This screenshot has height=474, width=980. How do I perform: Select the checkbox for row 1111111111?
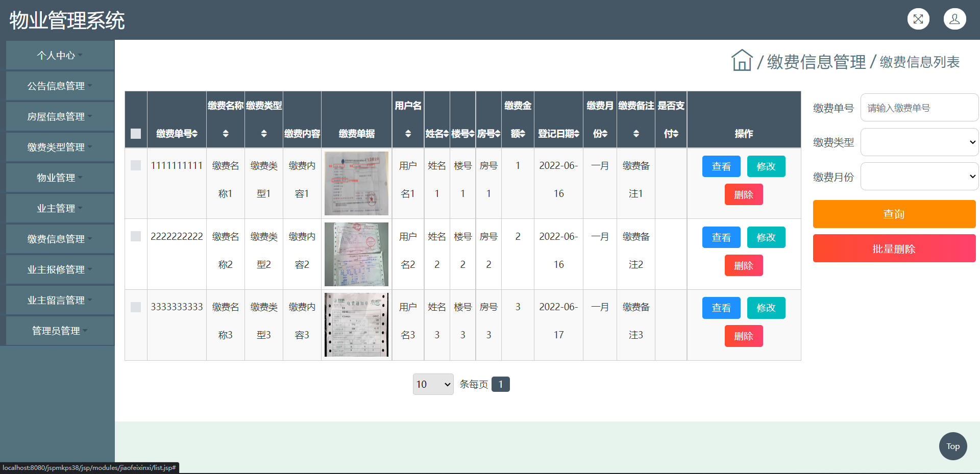click(x=136, y=165)
